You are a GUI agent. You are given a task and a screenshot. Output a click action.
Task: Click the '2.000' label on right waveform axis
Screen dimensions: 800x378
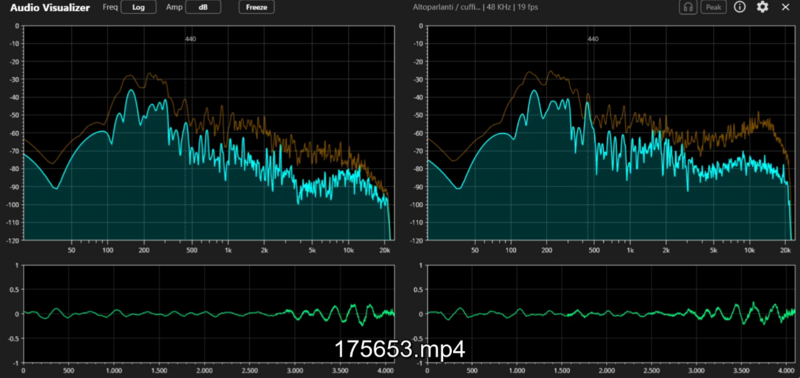(x=607, y=371)
